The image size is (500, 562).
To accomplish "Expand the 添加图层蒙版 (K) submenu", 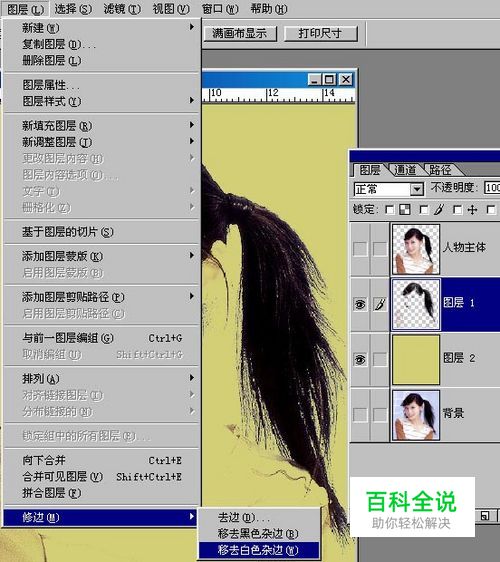I will point(101,256).
